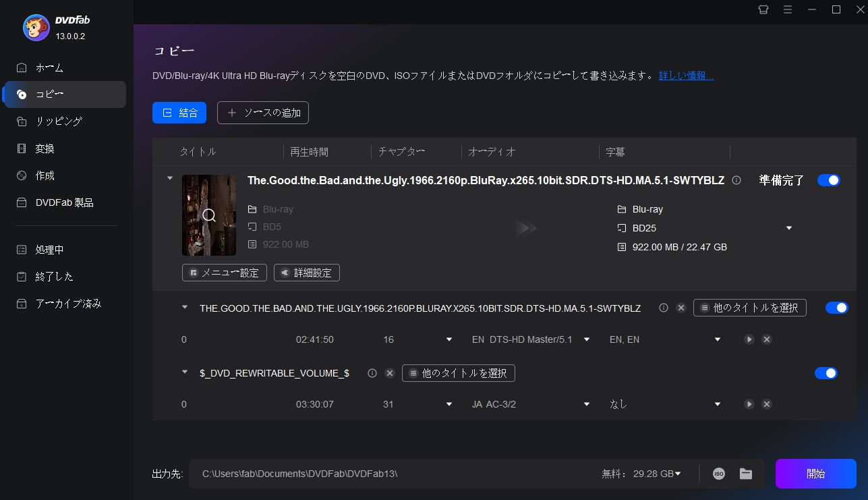Open subtitle dropdown showing なし

coord(718,404)
